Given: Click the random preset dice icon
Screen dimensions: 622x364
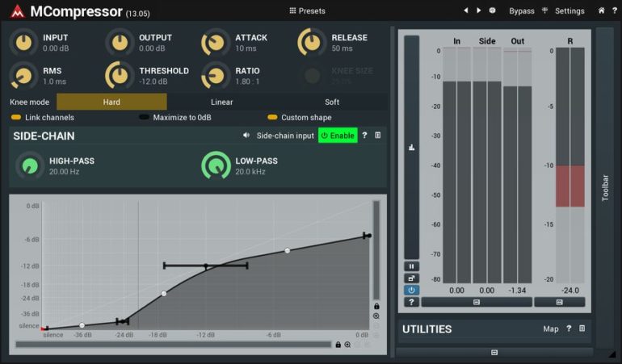Looking at the screenshot, I should [492, 10].
